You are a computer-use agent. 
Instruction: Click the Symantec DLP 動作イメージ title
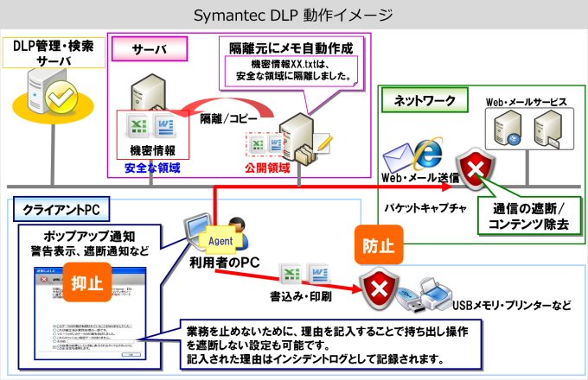(x=293, y=16)
